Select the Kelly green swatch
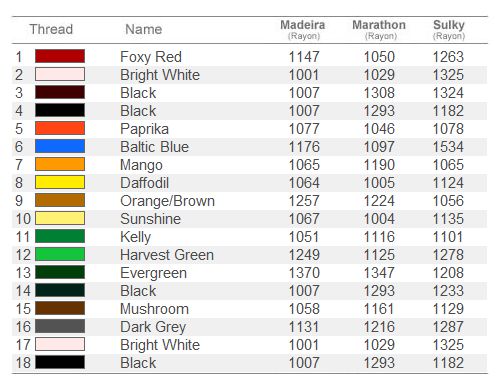 click(60, 236)
